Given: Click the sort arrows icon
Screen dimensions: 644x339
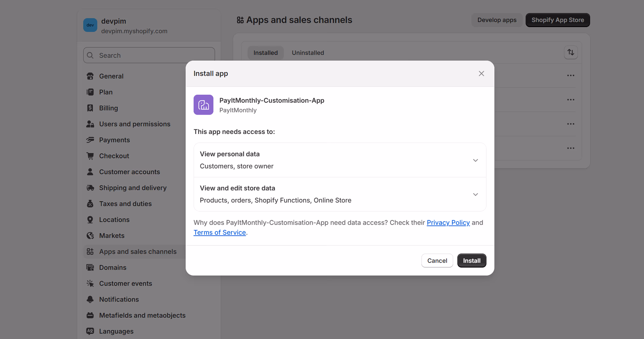Looking at the screenshot, I should coord(570,52).
